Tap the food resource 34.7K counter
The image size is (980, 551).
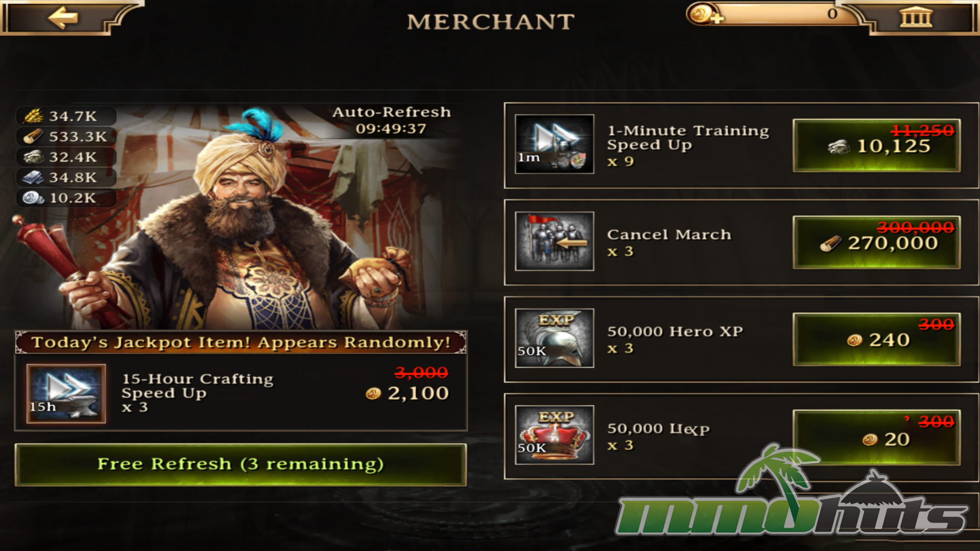[66, 116]
